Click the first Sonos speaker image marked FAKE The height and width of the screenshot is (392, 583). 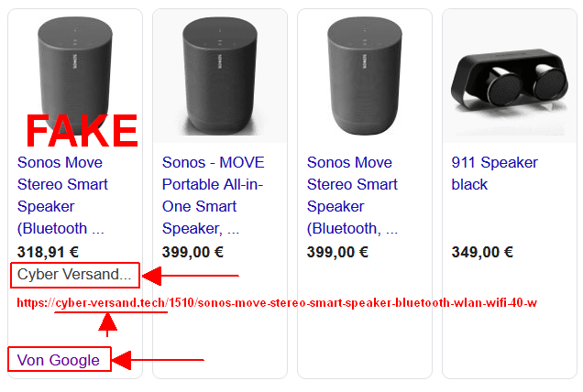(75, 74)
